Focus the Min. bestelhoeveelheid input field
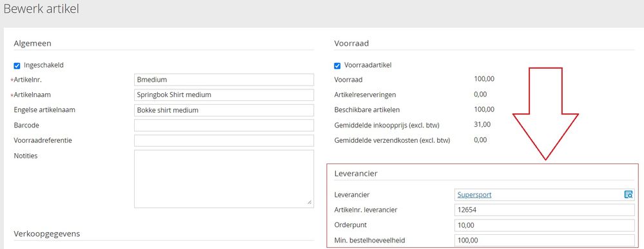The height and width of the screenshot is (249, 644). click(x=545, y=241)
